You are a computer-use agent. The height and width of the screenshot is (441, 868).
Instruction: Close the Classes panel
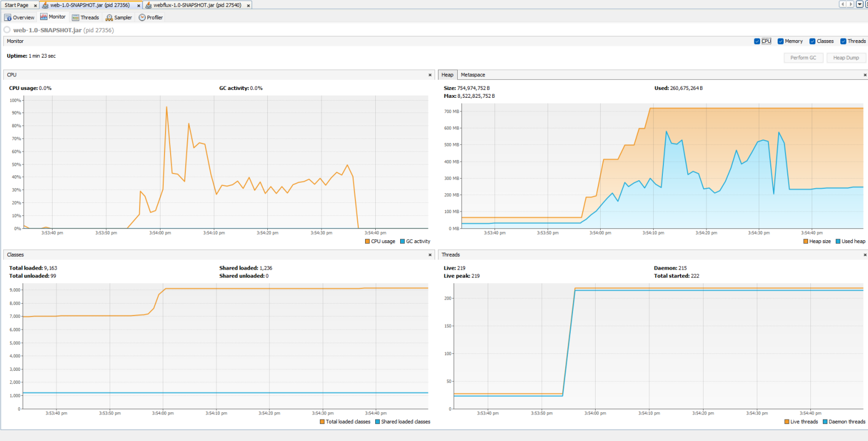pos(429,254)
